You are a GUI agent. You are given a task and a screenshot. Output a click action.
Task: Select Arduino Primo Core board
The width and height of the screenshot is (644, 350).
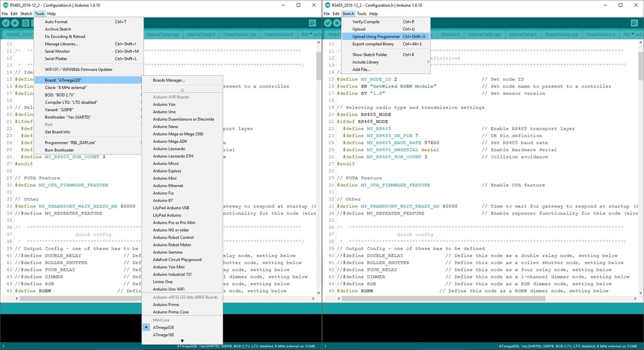point(182,312)
